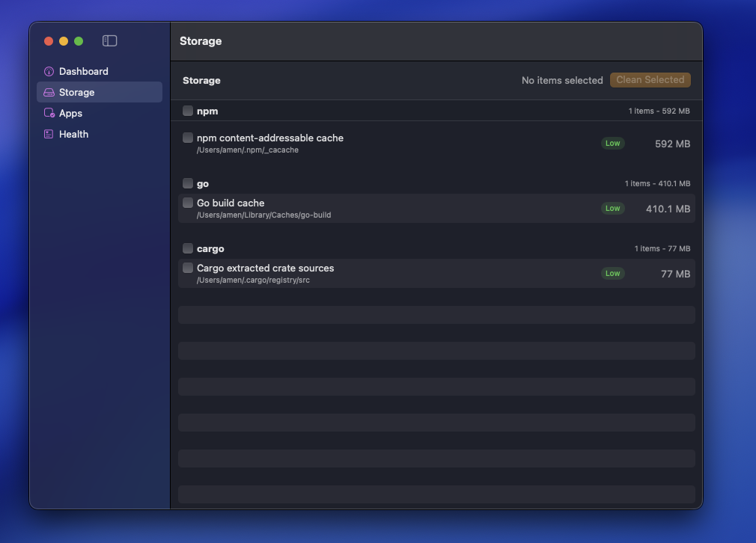Click the report icon beside Health
Image resolution: width=756 pixels, height=543 pixels.
(49, 134)
